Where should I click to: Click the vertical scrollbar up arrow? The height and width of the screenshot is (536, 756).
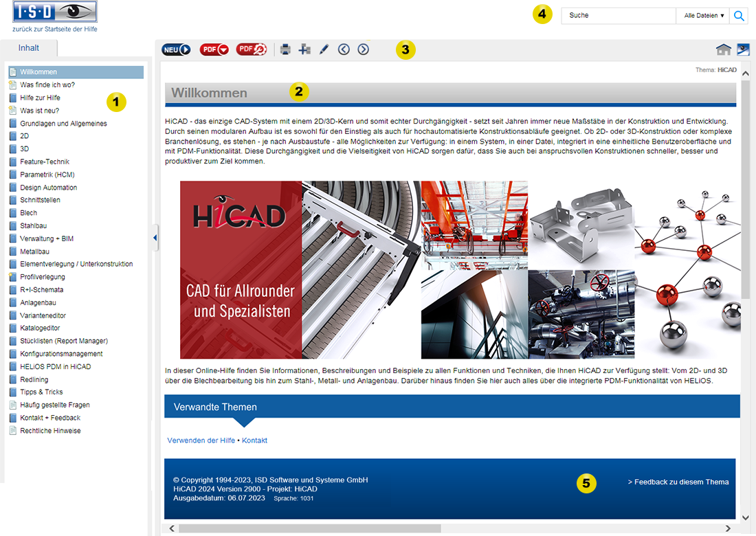click(746, 74)
